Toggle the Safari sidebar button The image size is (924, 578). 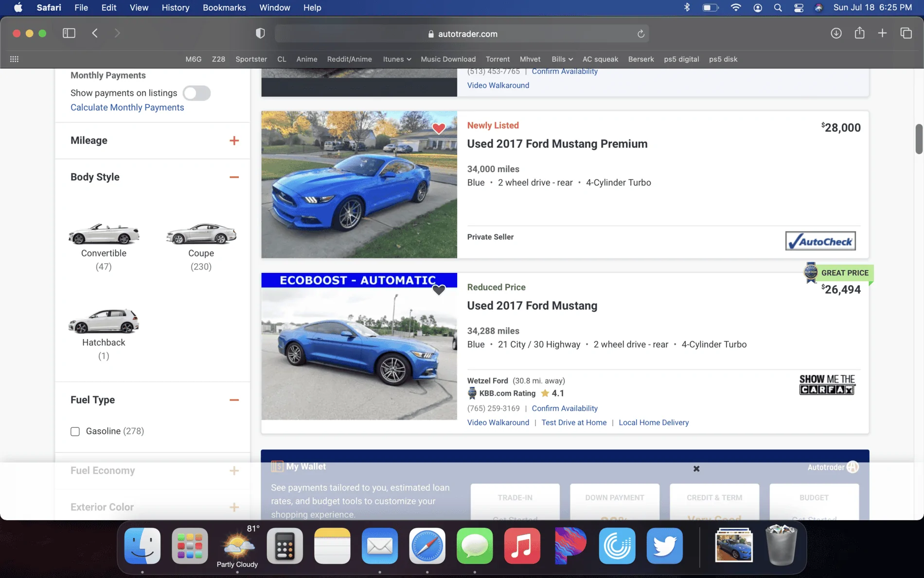69,33
